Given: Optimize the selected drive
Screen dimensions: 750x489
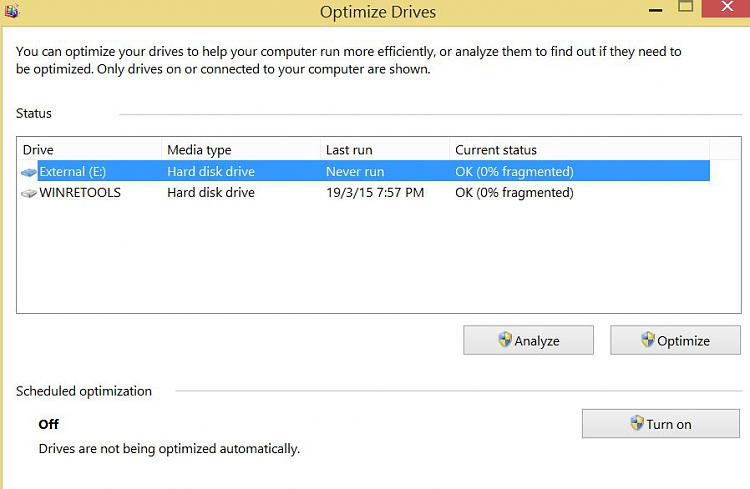Looking at the screenshot, I should pyautogui.click(x=675, y=340).
